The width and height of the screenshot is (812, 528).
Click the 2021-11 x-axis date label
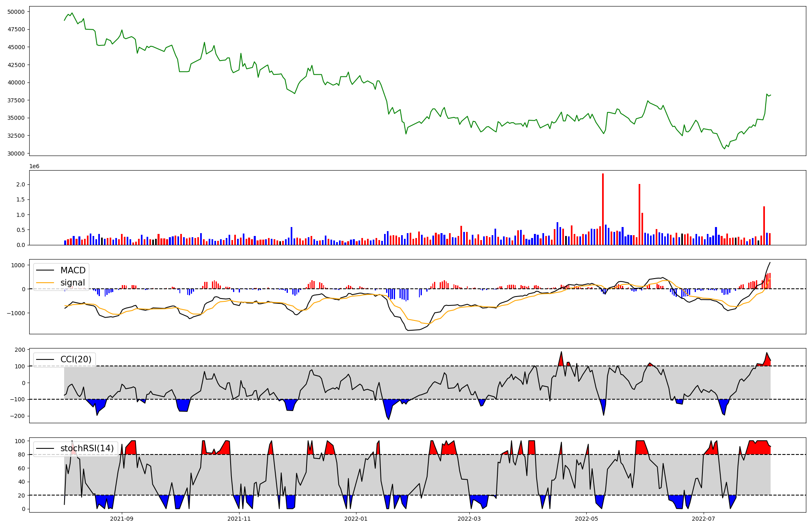click(x=239, y=519)
